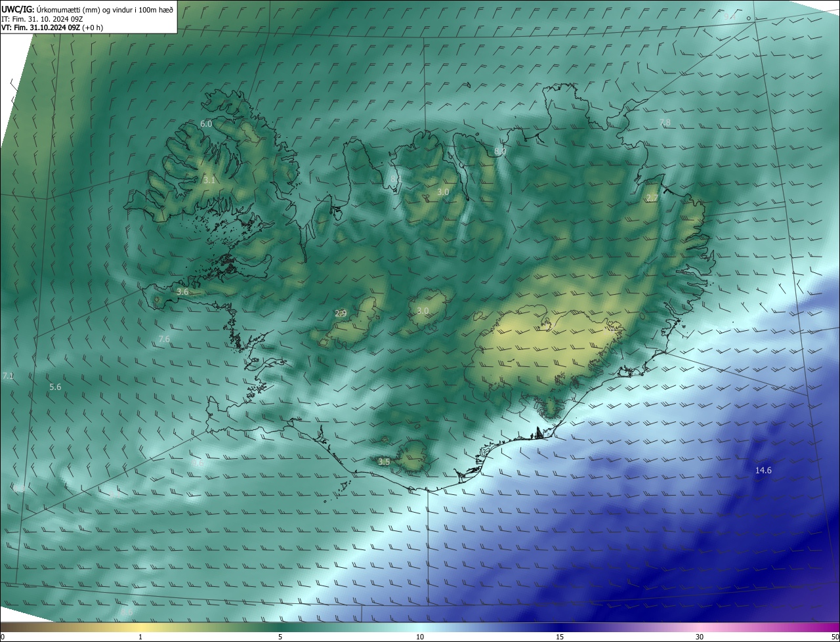Click the 14.6 value over the ocean
The width and height of the screenshot is (840, 642).
pyautogui.click(x=763, y=470)
